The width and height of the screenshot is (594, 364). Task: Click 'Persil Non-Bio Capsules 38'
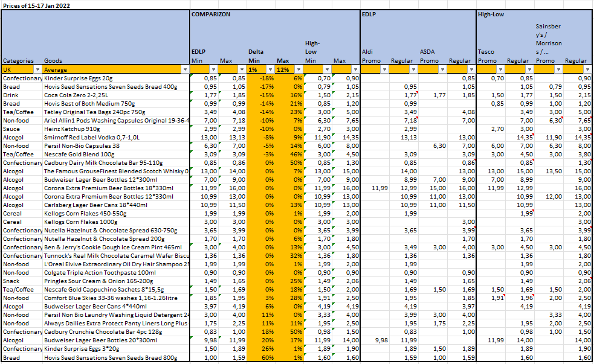pos(82,146)
